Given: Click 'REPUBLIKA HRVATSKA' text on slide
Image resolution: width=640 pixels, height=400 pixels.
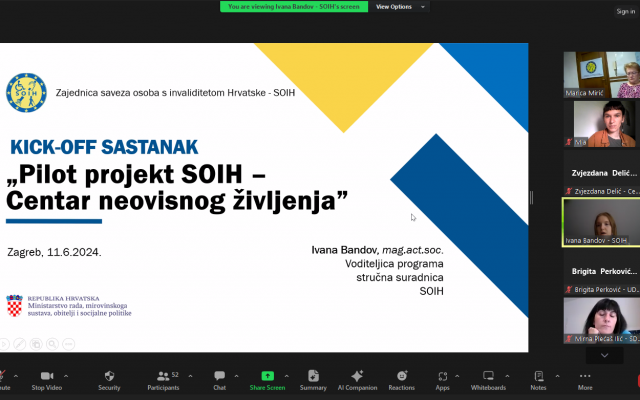Looking at the screenshot, I should tap(63, 298).
